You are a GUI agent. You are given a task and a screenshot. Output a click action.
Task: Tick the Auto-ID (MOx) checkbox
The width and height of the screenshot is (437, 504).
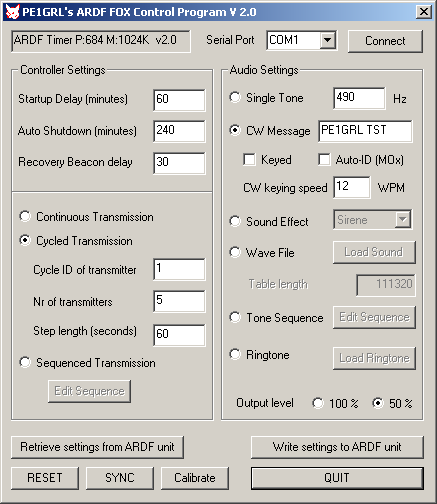click(324, 159)
